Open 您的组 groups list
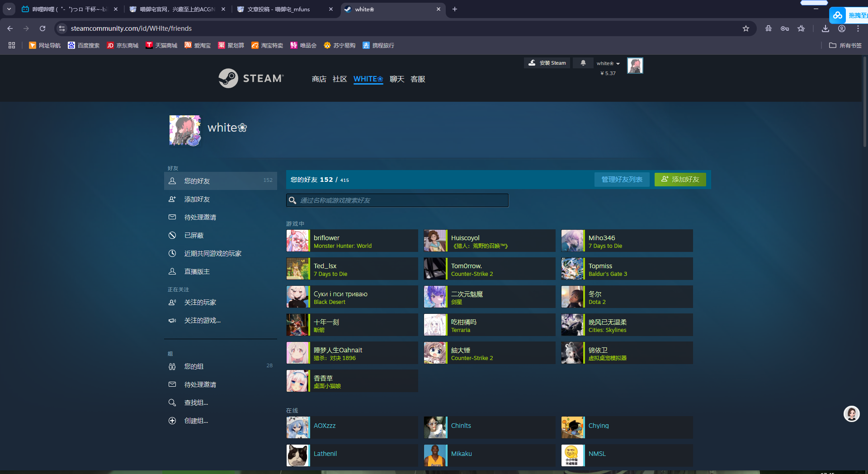 pos(221,366)
